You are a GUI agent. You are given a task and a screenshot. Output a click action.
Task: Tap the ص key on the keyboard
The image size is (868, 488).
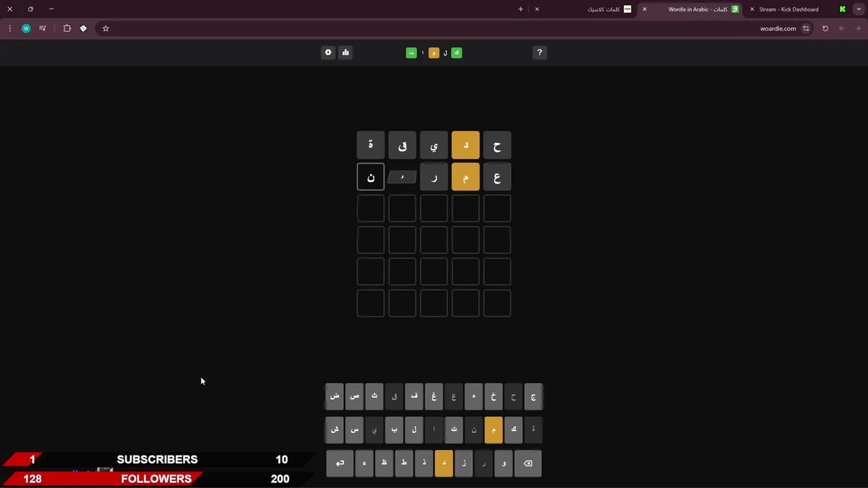pyautogui.click(x=355, y=396)
